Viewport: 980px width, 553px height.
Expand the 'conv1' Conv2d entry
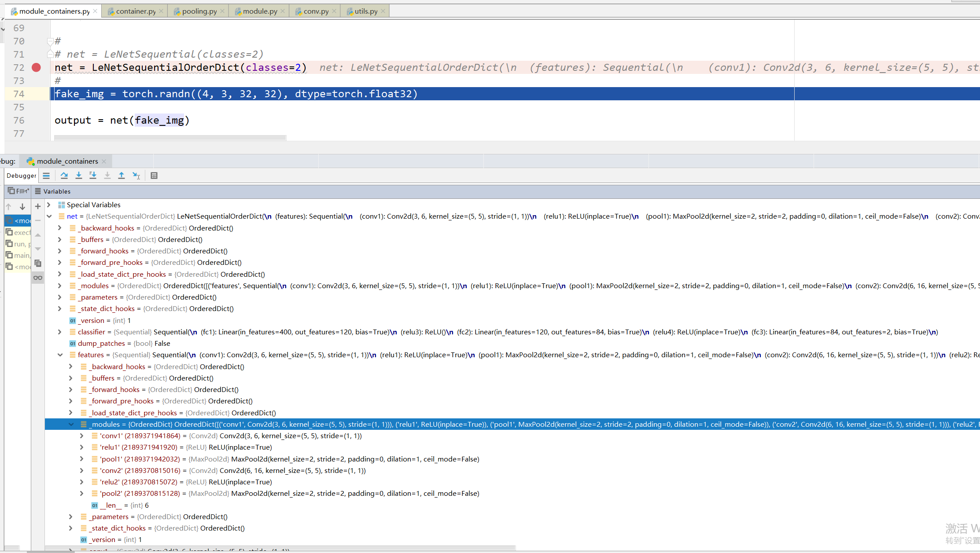[x=82, y=436]
